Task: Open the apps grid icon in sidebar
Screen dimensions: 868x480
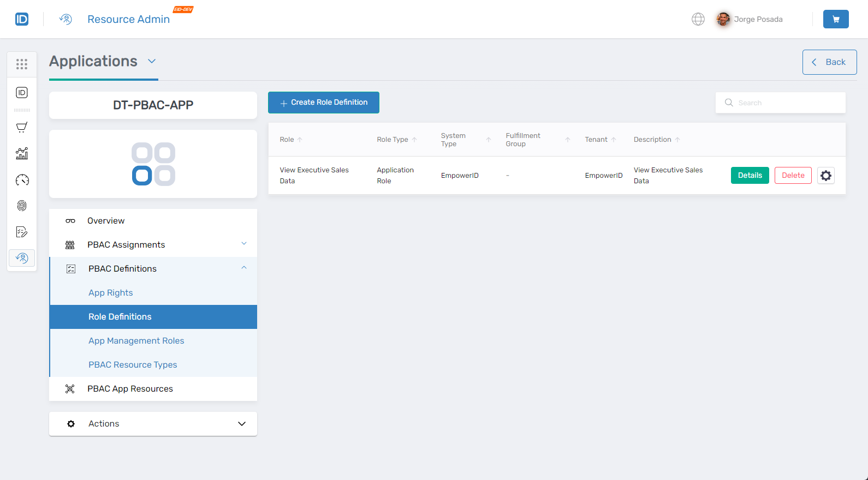Action: coord(22,64)
